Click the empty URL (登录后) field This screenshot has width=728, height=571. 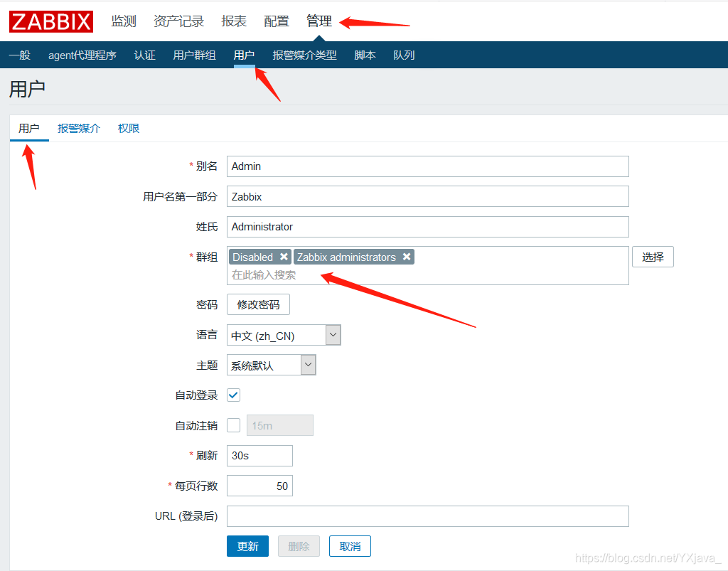point(427,516)
